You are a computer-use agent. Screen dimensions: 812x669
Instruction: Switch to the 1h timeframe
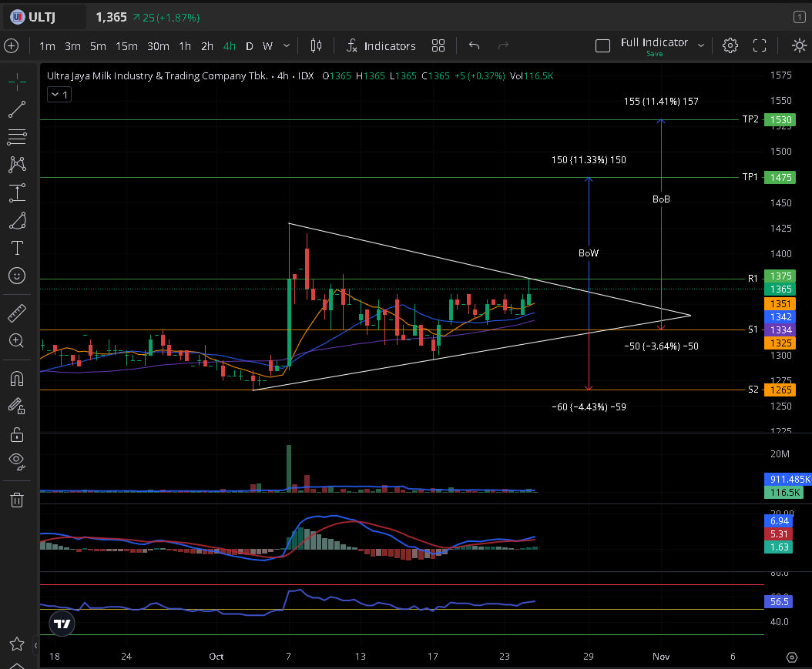point(185,46)
